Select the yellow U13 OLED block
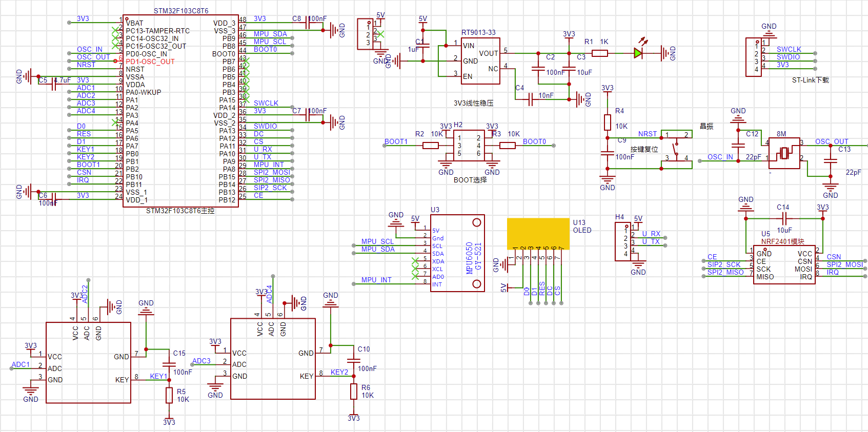 click(x=538, y=233)
